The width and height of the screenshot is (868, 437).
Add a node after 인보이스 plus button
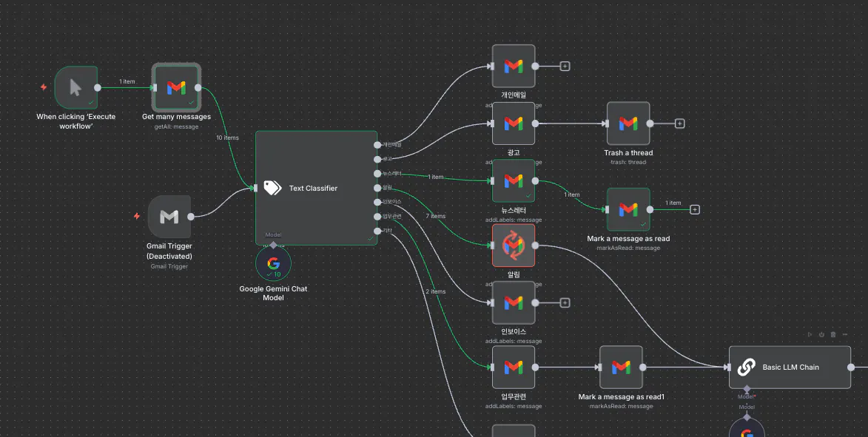565,302
